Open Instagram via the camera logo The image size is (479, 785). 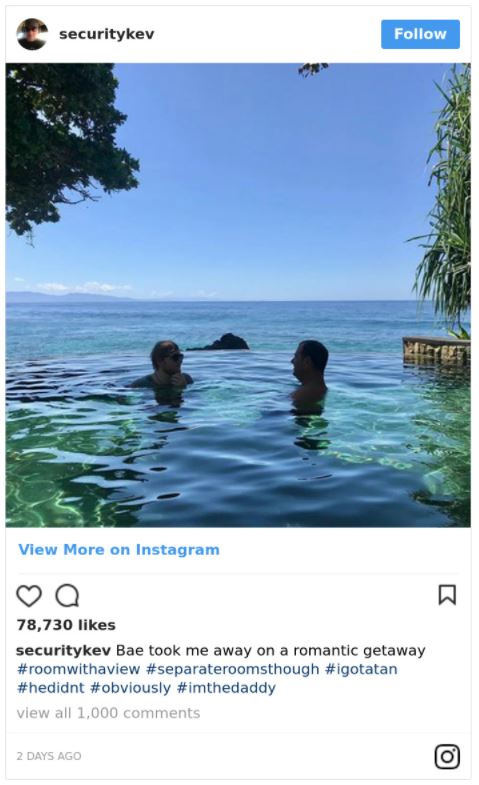[447, 756]
